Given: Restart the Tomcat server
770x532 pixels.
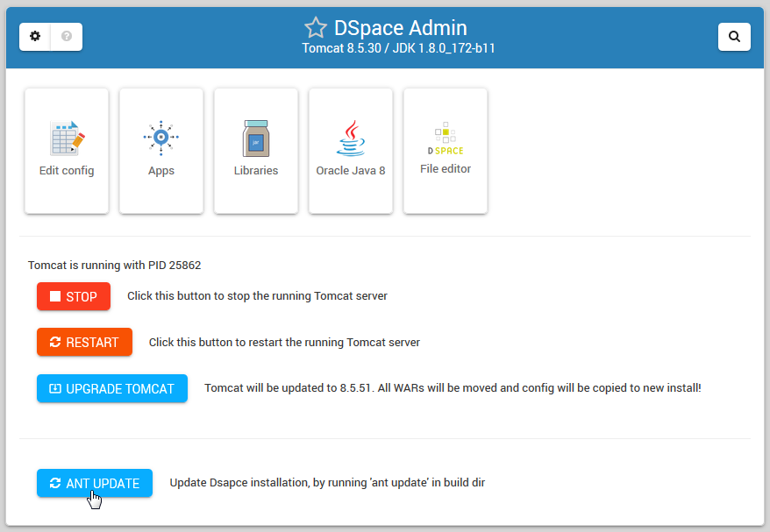Looking at the screenshot, I should pyautogui.click(x=84, y=342).
